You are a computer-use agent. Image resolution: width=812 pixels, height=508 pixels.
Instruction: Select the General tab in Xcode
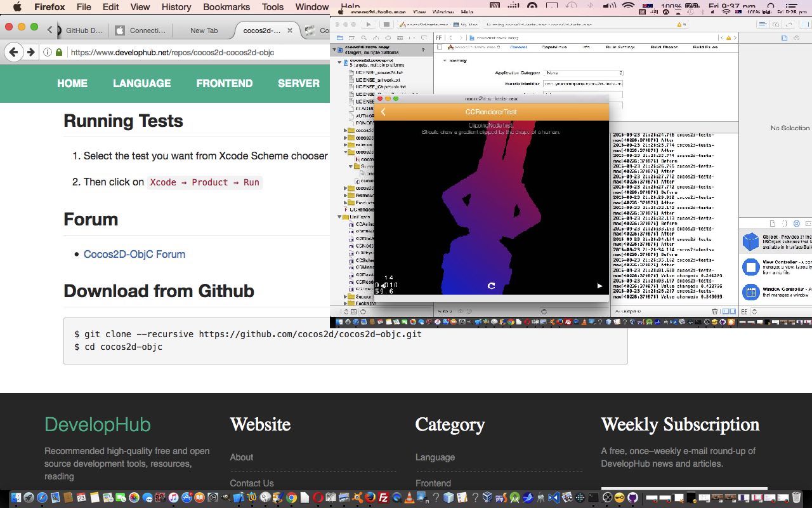pos(518,48)
